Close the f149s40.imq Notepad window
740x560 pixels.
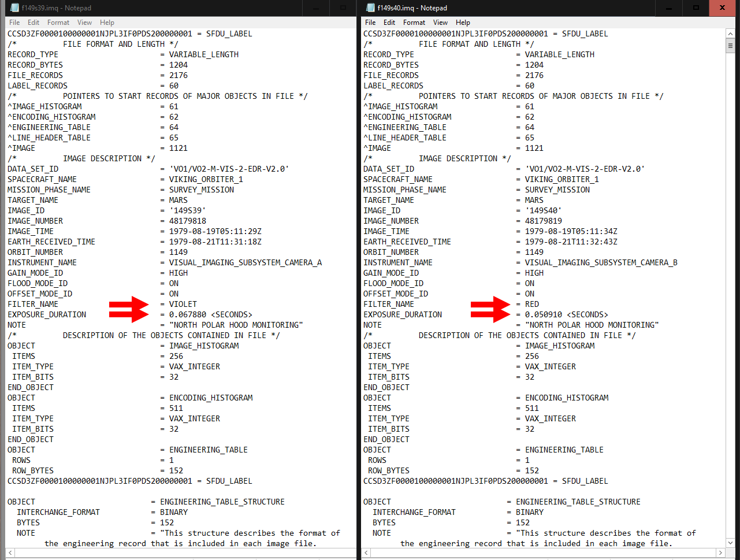(723, 8)
